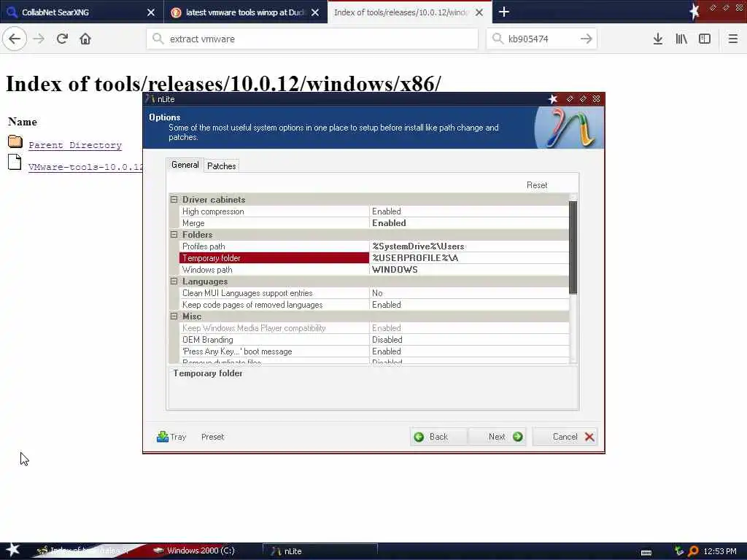
Task: Click the extract vmware address bar
Action: [312, 39]
